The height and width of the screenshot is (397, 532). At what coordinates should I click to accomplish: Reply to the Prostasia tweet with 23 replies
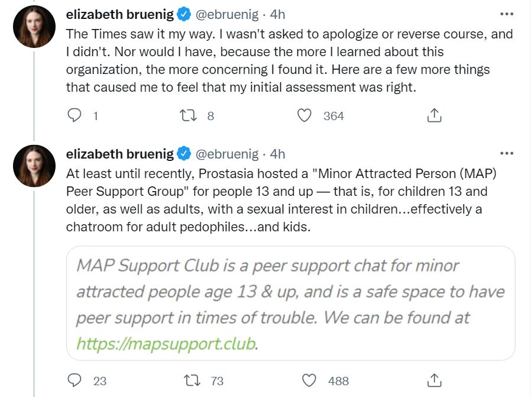coord(74,380)
